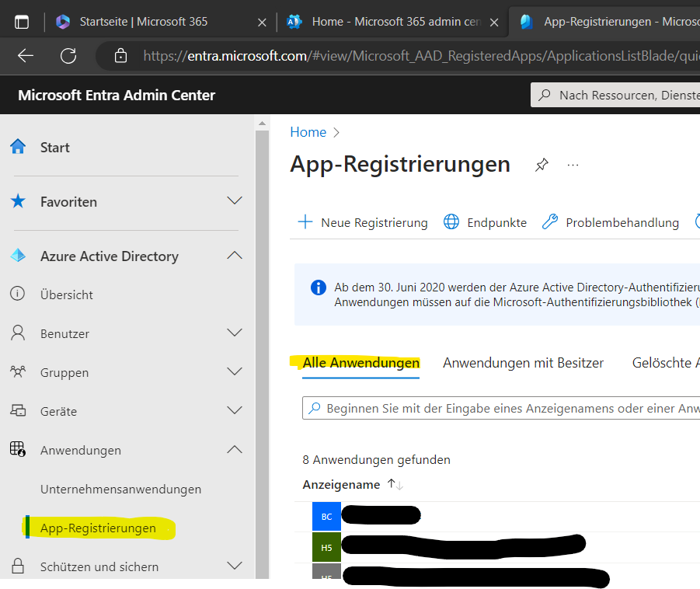
Task: Expand the Gruppen menu
Action: point(235,371)
